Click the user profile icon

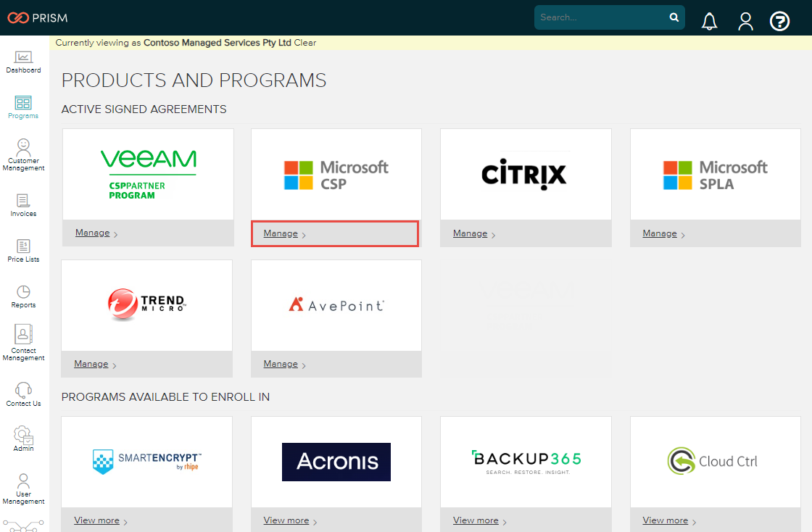click(x=745, y=21)
